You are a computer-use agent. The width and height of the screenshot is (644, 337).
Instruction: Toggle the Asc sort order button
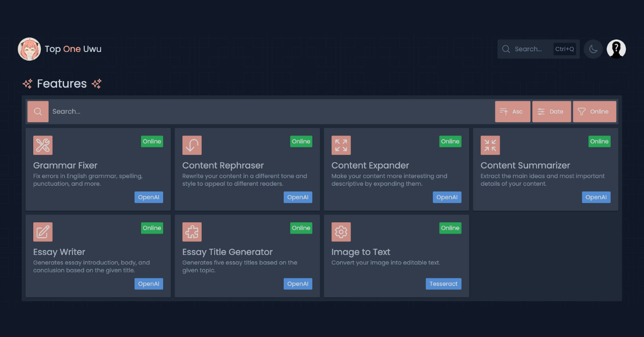pos(512,112)
